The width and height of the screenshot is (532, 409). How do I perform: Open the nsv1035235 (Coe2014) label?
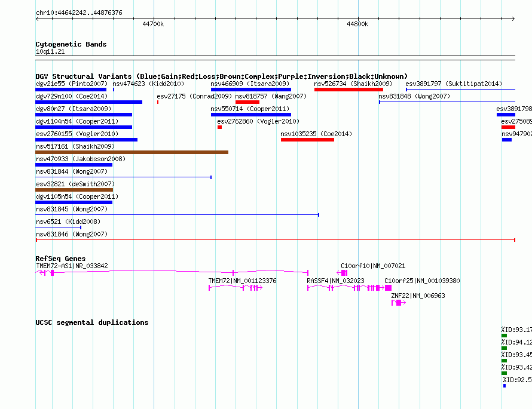(x=316, y=134)
